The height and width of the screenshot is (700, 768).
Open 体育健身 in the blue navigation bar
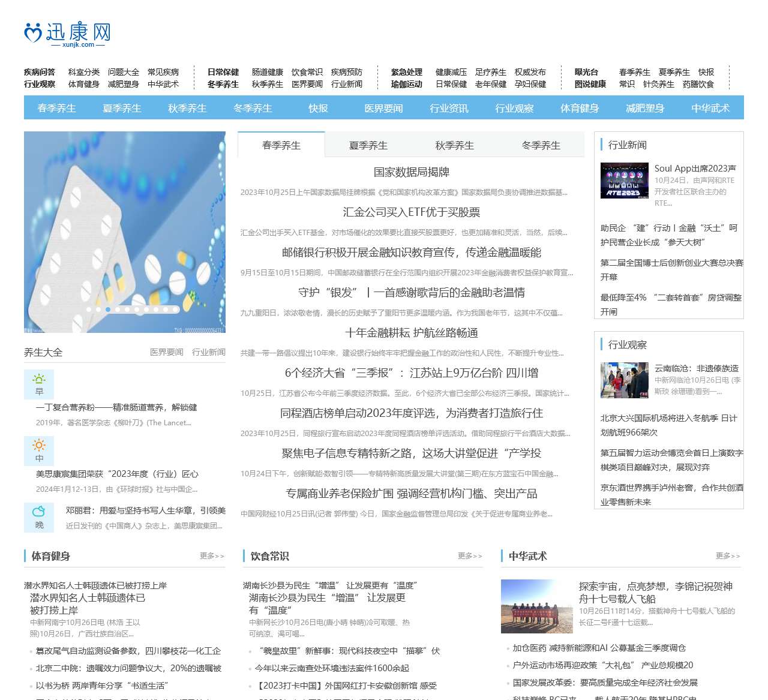coord(580,108)
